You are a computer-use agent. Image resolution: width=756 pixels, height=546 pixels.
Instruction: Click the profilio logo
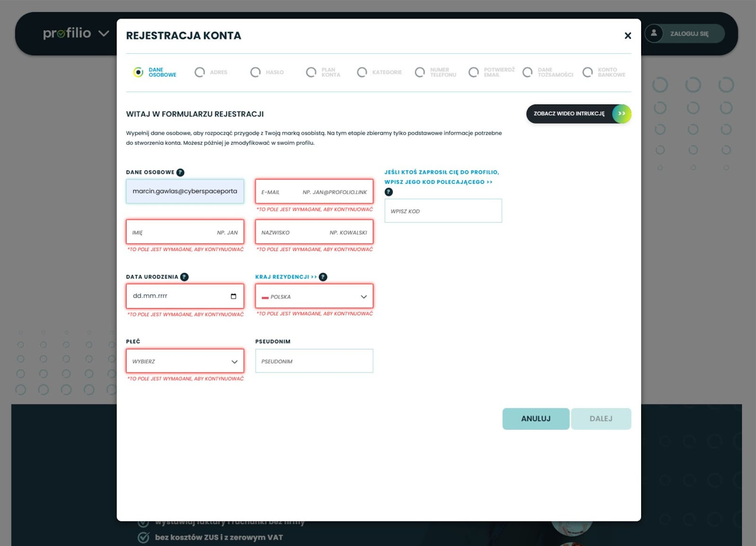click(67, 33)
